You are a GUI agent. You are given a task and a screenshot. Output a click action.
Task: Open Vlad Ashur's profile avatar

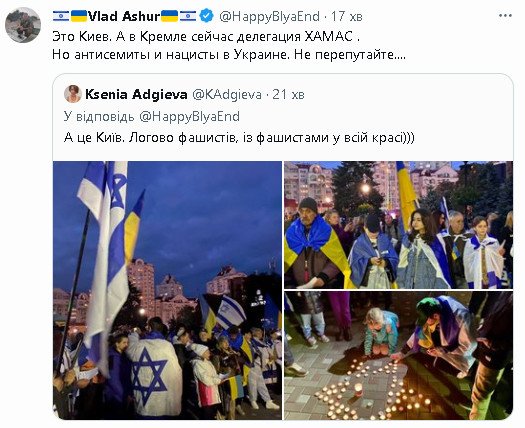tap(23, 25)
